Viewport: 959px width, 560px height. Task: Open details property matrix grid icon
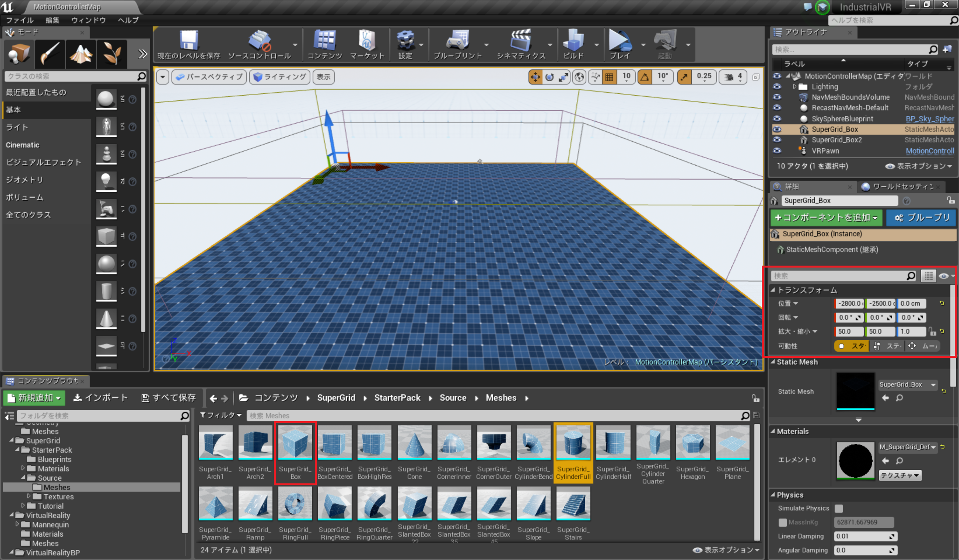point(929,276)
